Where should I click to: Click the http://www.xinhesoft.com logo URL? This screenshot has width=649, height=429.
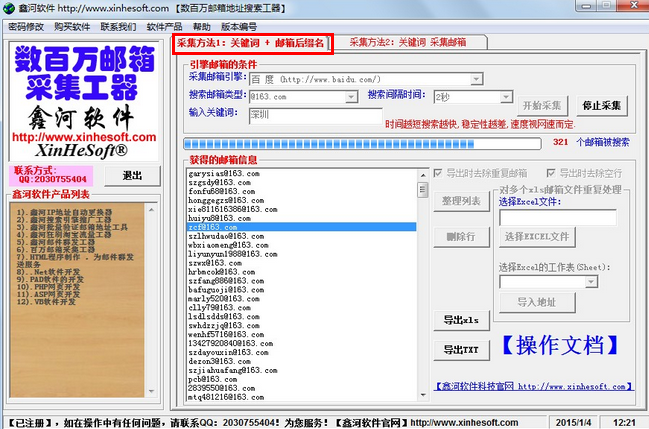(x=84, y=137)
